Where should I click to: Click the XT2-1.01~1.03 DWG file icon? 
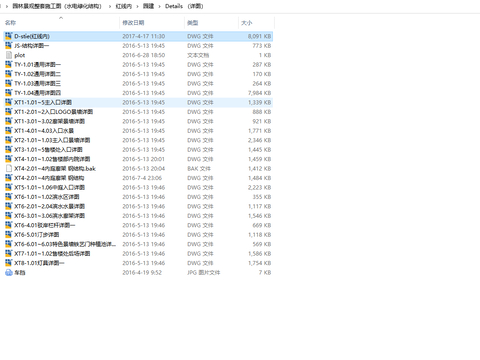pos(9,140)
